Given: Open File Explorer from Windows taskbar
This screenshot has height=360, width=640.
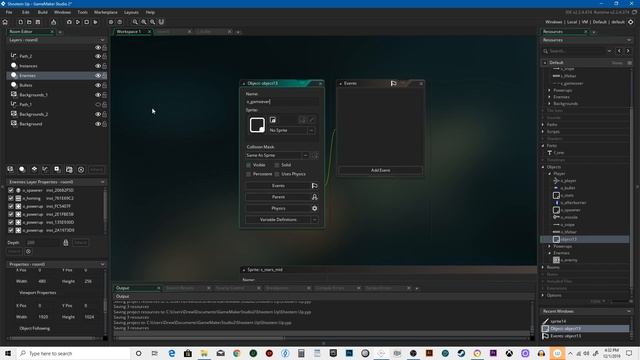Looking at the screenshot, I should point(204,353).
